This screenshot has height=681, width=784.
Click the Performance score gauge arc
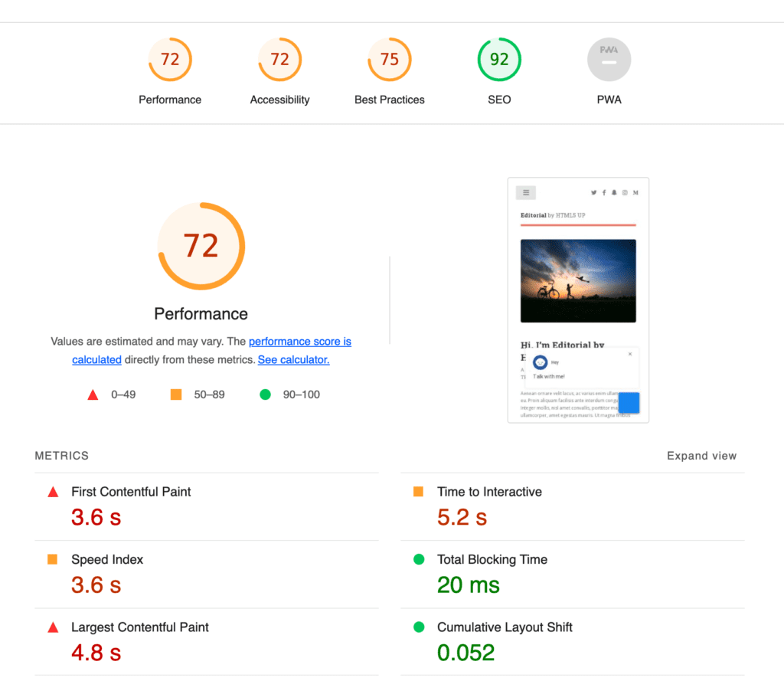(x=201, y=246)
